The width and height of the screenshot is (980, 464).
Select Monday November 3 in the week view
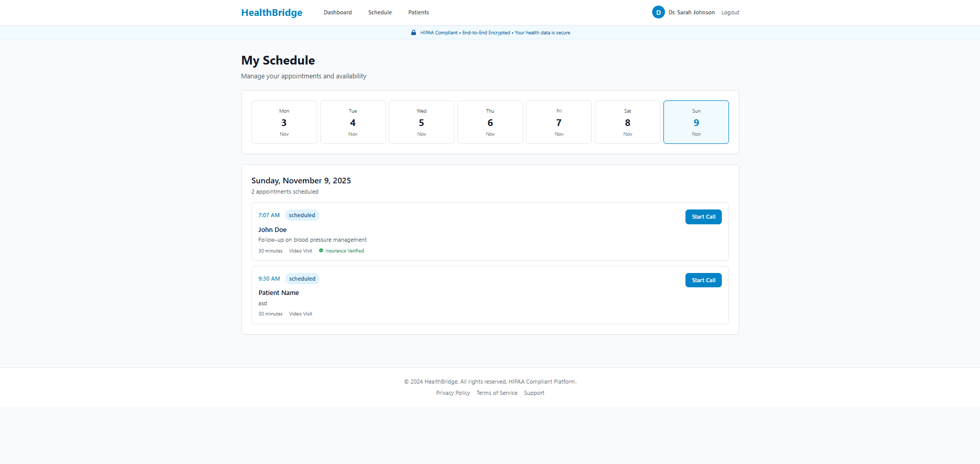point(284,122)
